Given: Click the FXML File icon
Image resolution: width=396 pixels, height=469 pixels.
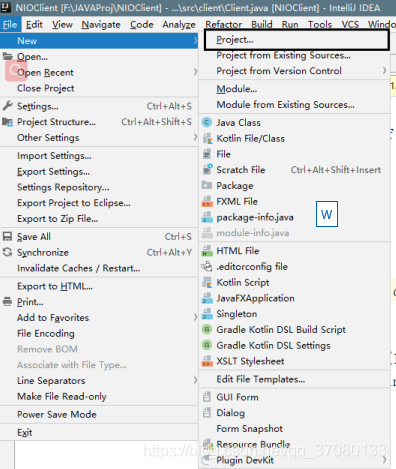Looking at the screenshot, I should [x=207, y=201].
